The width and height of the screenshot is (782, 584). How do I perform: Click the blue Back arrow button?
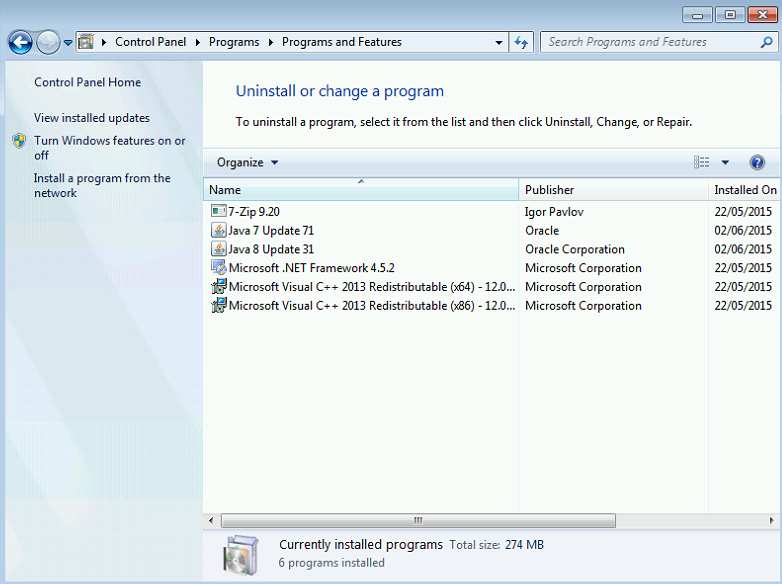20,42
